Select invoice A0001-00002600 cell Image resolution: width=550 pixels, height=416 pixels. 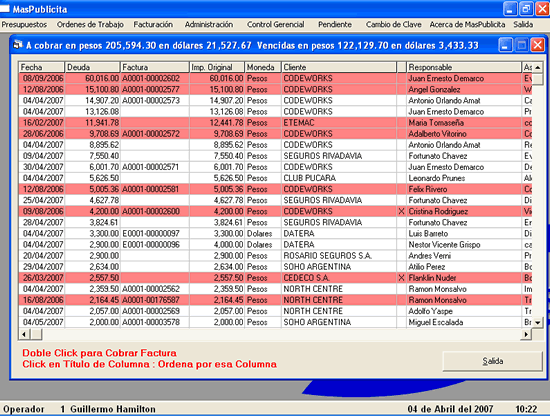[x=155, y=211]
